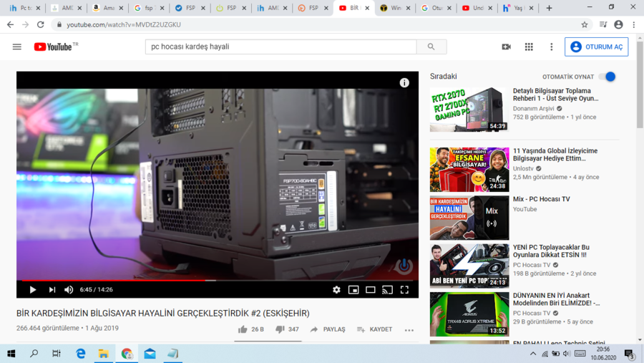Expand more actions under the video

point(409,330)
